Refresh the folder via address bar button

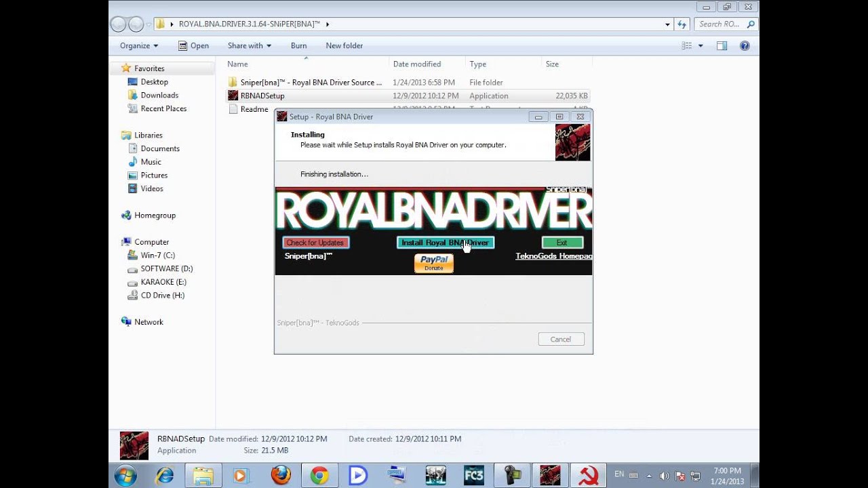click(x=682, y=24)
